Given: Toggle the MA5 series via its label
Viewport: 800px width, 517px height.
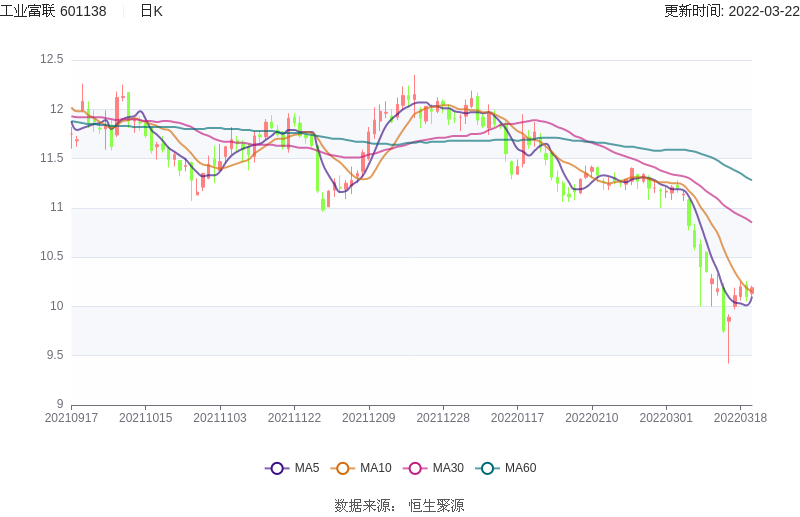Looking at the screenshot, I should (x=307, y=468).
